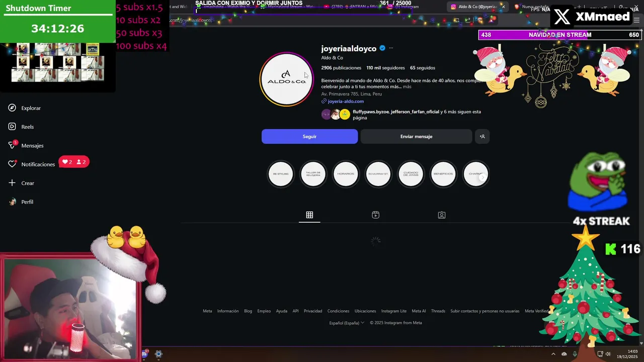Open the HORARIOS story highlight

[x=346, y=174]
